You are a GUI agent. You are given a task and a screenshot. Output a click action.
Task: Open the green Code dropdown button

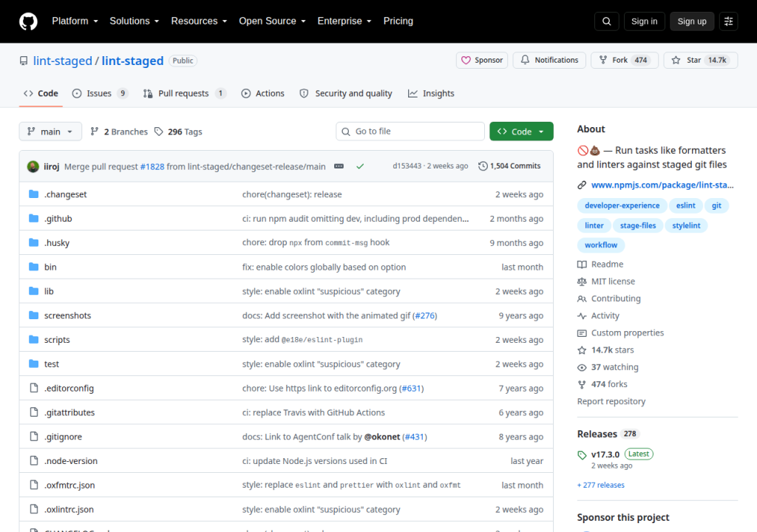[521, 132]
